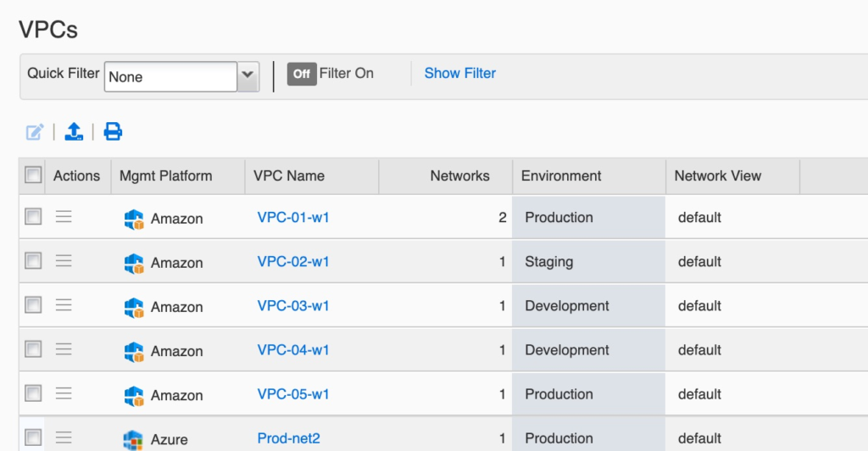Select the checkbox for VPC-02-w1 row

click(33, 261)
